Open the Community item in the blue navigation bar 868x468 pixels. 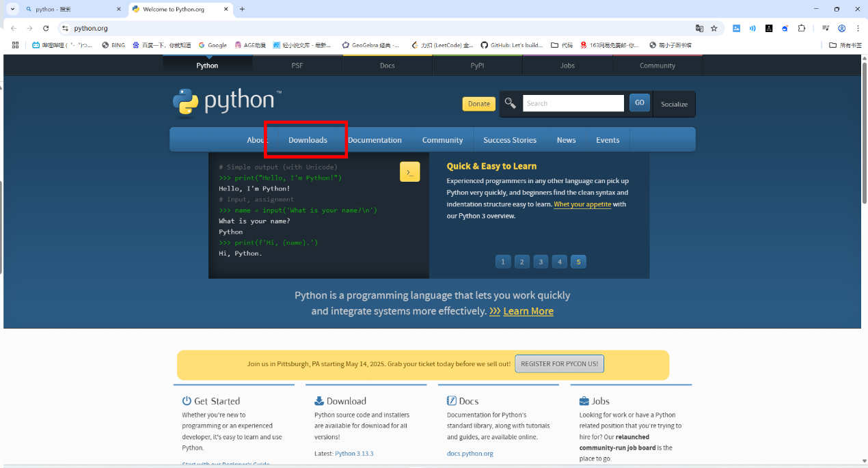click(442, 140)
